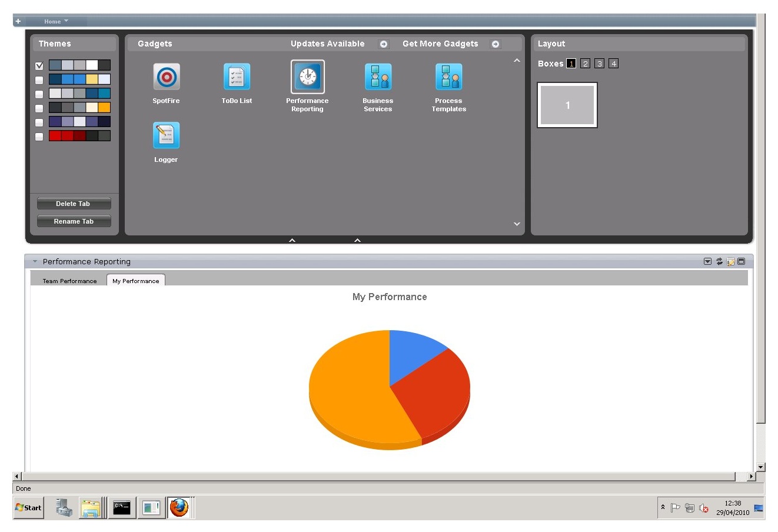Select the Business Services gadget icon
The width and height of the screenshot is (778, 532).
click(378, 77)
